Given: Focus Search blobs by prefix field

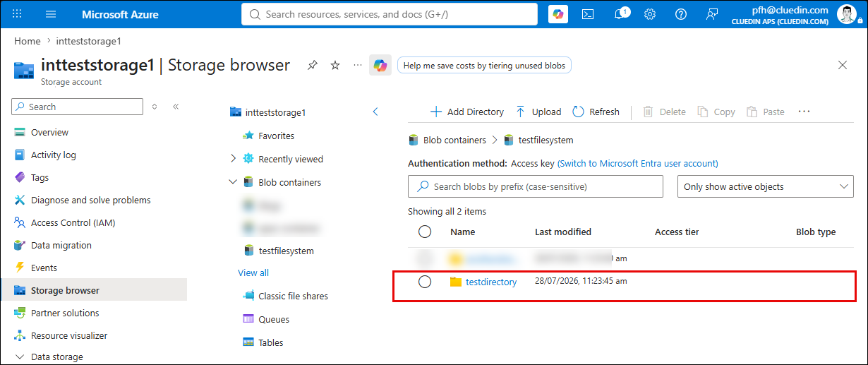Looking at the screenshot, I should (536, 186).
